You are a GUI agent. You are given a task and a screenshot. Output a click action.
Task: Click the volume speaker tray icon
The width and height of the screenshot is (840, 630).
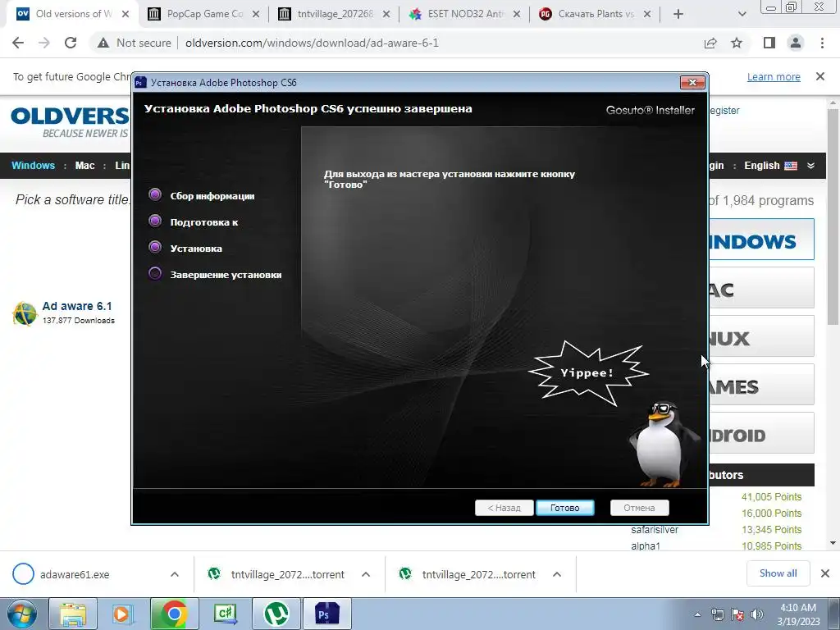point(757,614)
